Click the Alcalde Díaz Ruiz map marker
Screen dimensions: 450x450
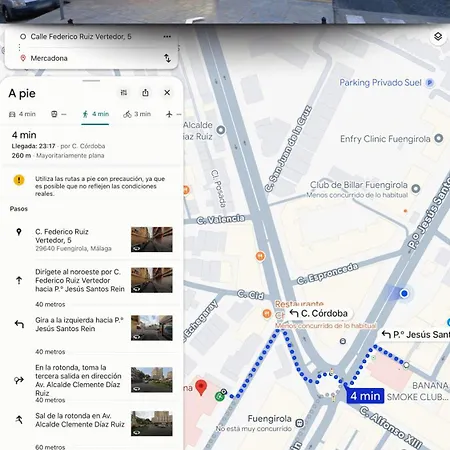(x=221, y=130)
